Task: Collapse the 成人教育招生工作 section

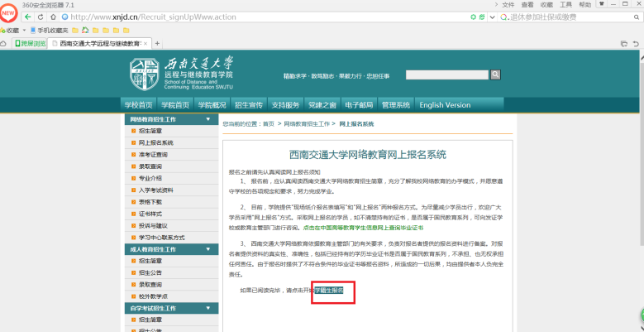Action: [208, 249]
